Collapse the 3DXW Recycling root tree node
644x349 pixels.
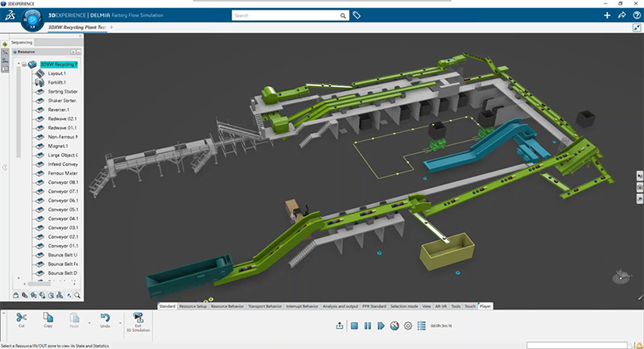24,64
